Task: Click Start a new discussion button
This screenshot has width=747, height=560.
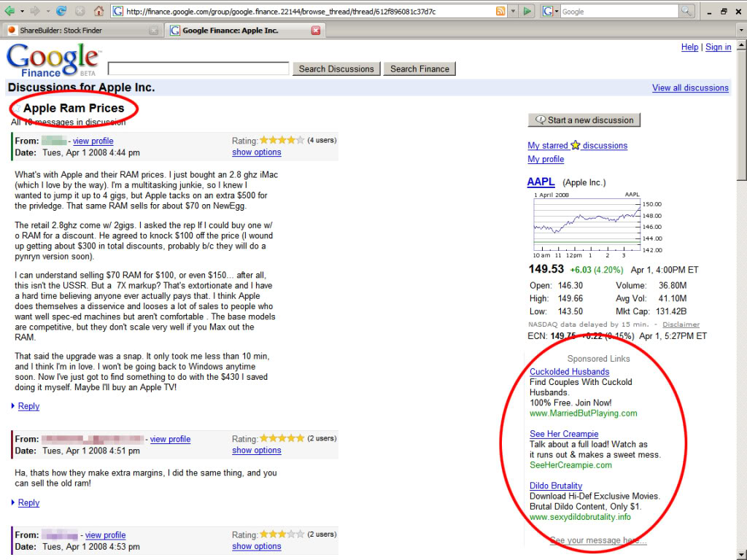Action: click(x=584, y=120)
